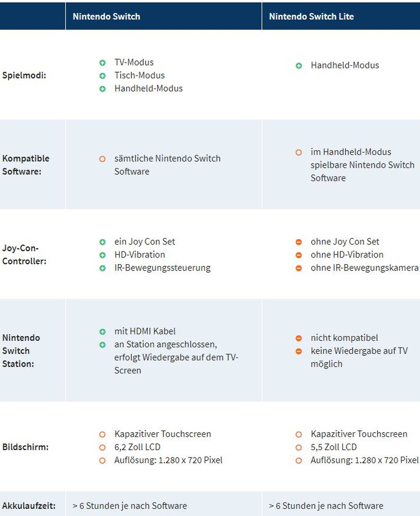Click the green plus icon beside Tisch-Modus

[x=102, y=76]
